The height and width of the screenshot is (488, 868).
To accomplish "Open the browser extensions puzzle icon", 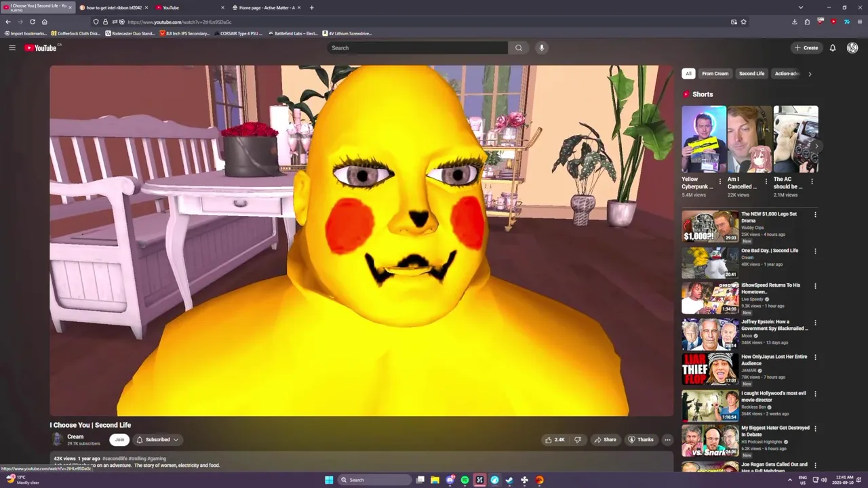I will [x=807, y=22].
